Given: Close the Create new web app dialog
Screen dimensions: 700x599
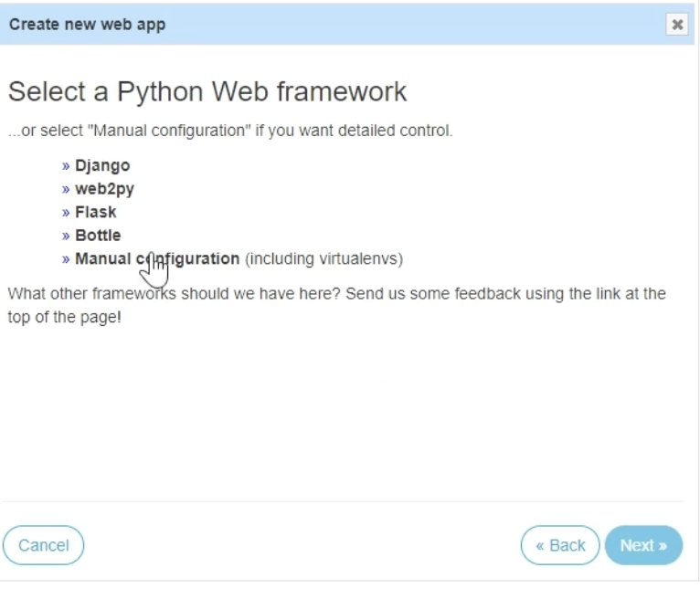Looking at the screenshot, I should tap(677, 24).
